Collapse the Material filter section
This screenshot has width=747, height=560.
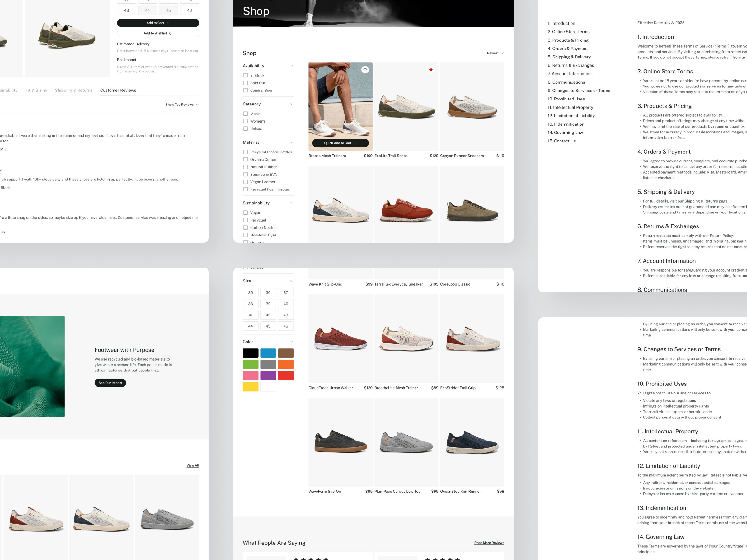coord(292,142)
